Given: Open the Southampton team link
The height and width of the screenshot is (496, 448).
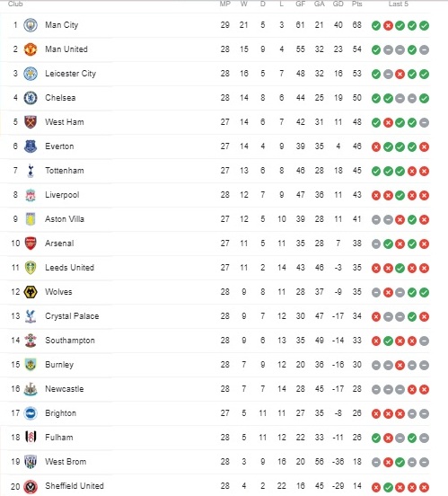Looking at the screenshot, I should (70, 341).
